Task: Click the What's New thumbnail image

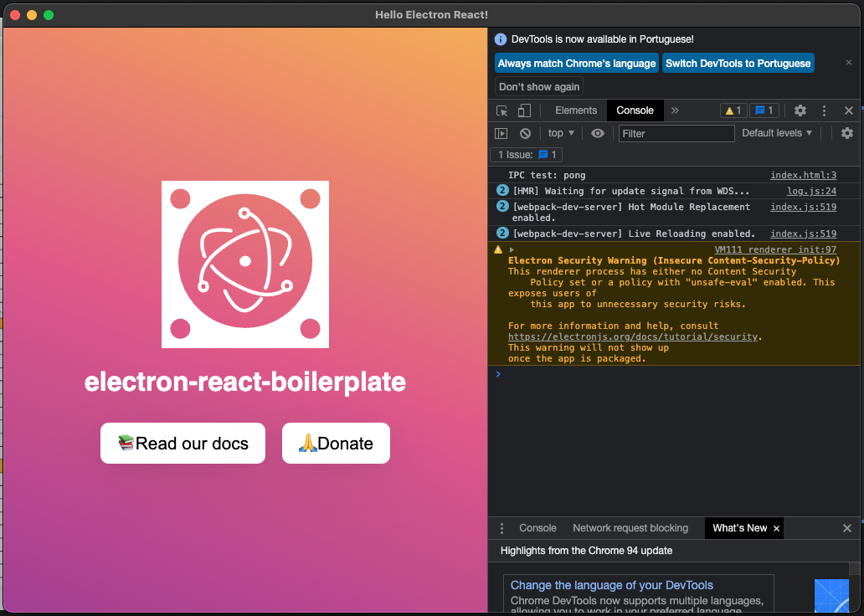Action: pos(831,596)
